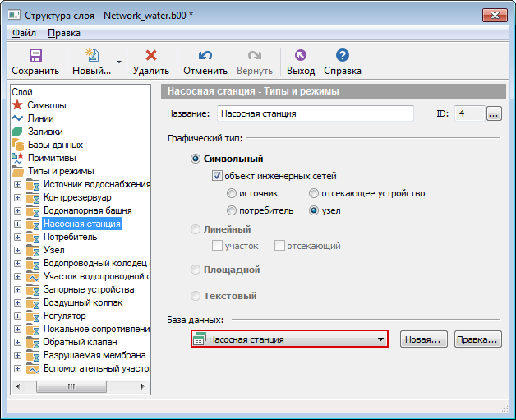
Task: Choose the потребитель radio option
Action: pos(233,210)
